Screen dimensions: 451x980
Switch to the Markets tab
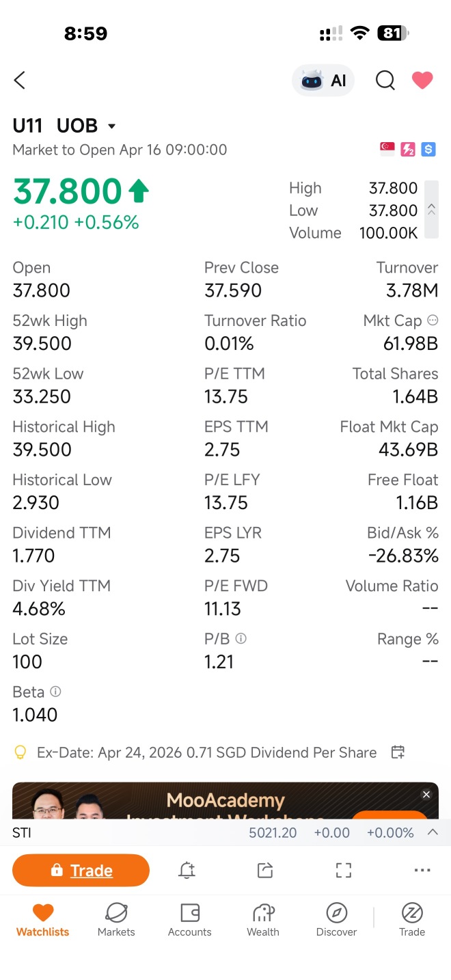click(116, 919)
